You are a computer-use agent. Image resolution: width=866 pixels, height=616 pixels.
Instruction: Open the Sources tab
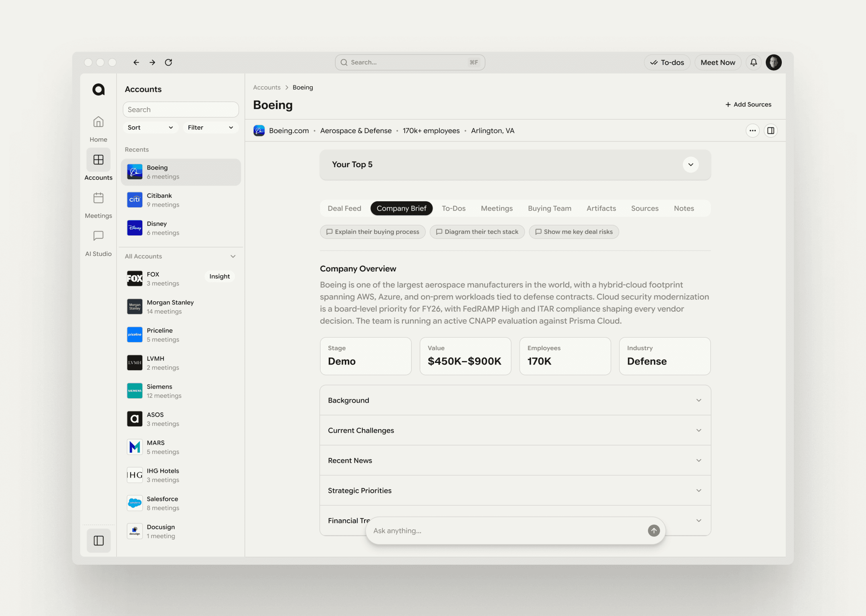[x=645, y=208]
